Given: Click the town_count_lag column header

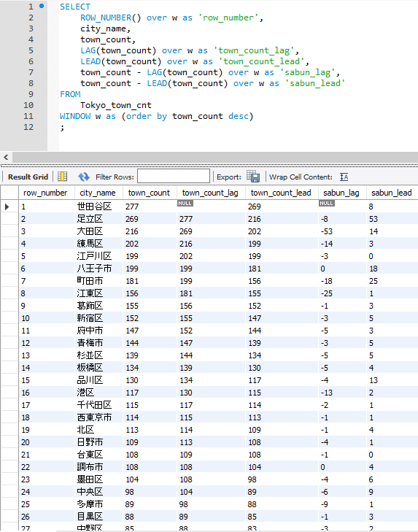Looking at the screenshot, I should tap(211, 193).
